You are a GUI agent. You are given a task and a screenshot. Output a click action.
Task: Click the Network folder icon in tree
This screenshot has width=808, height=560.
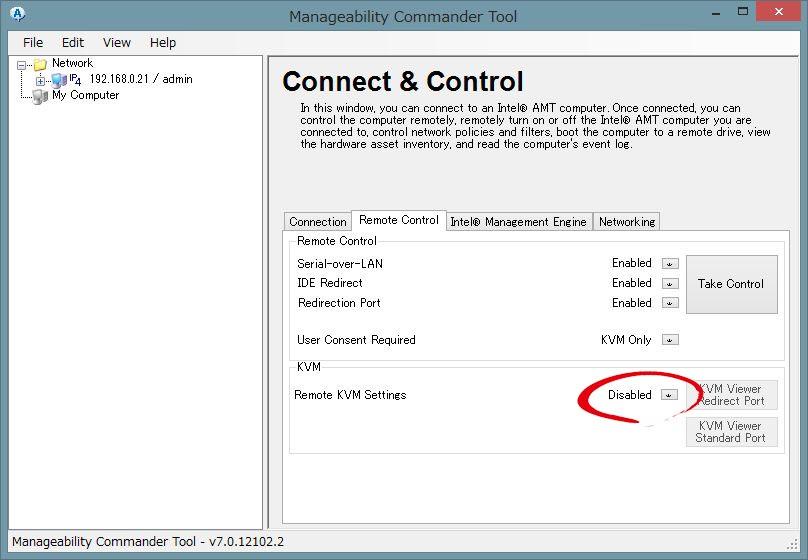pyautogui.click(x=40, y=64)
